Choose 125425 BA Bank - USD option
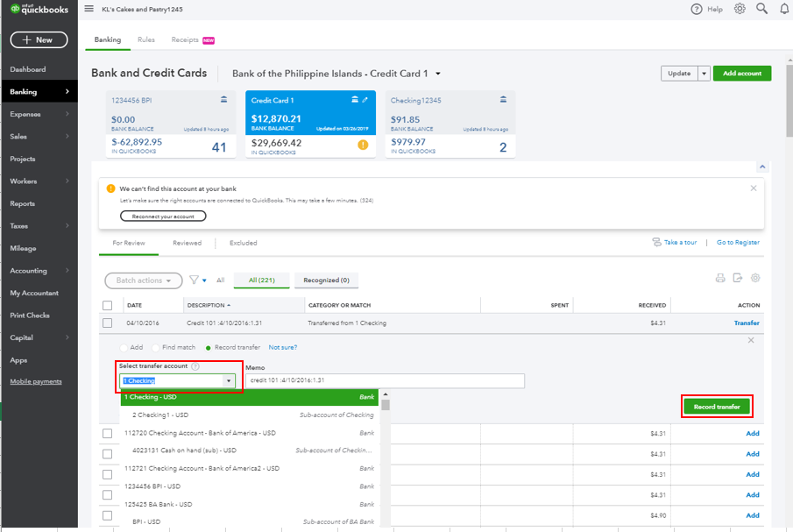 (x=250, y=505)
